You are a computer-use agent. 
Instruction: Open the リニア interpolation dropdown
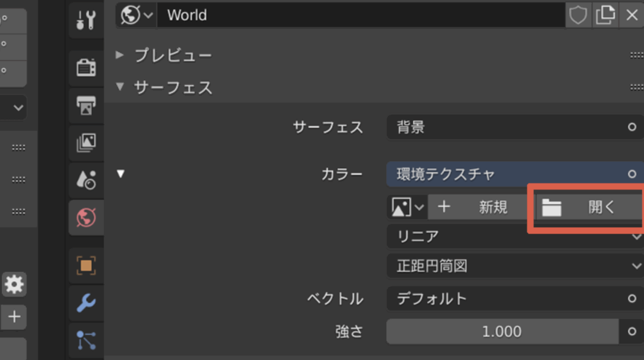[x=514, y=237]
